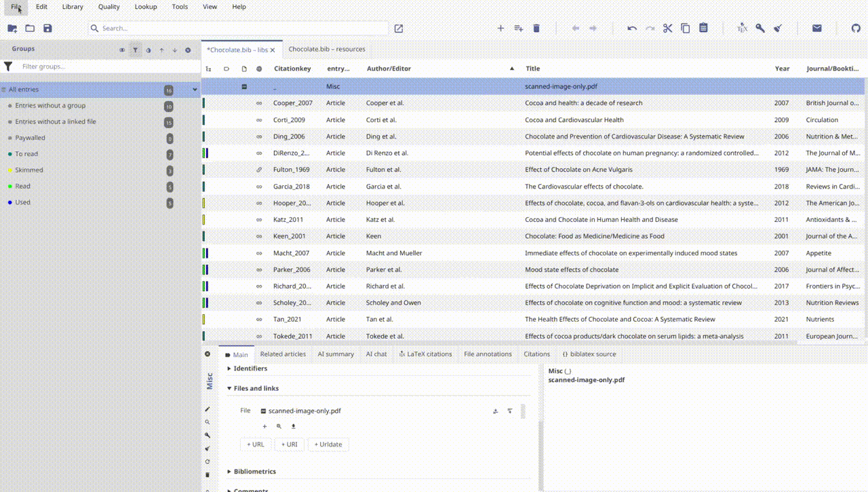Select the Entries without a linked file group

[x=100, y=121]
